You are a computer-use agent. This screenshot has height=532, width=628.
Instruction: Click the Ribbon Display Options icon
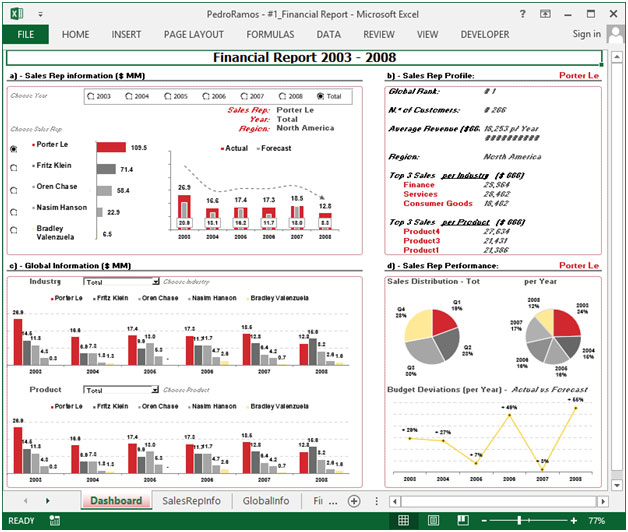pos(545,14)
